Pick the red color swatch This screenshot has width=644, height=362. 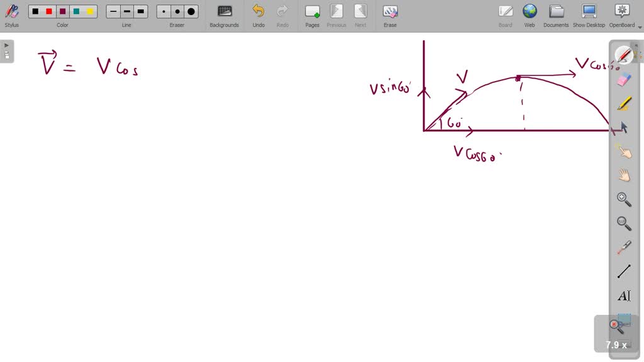point(48,11)
